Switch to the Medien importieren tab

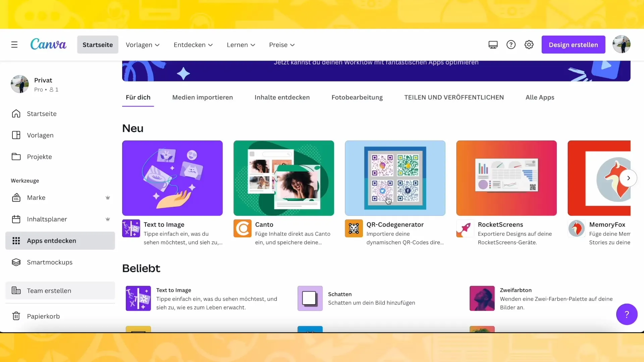click(203, 97)
